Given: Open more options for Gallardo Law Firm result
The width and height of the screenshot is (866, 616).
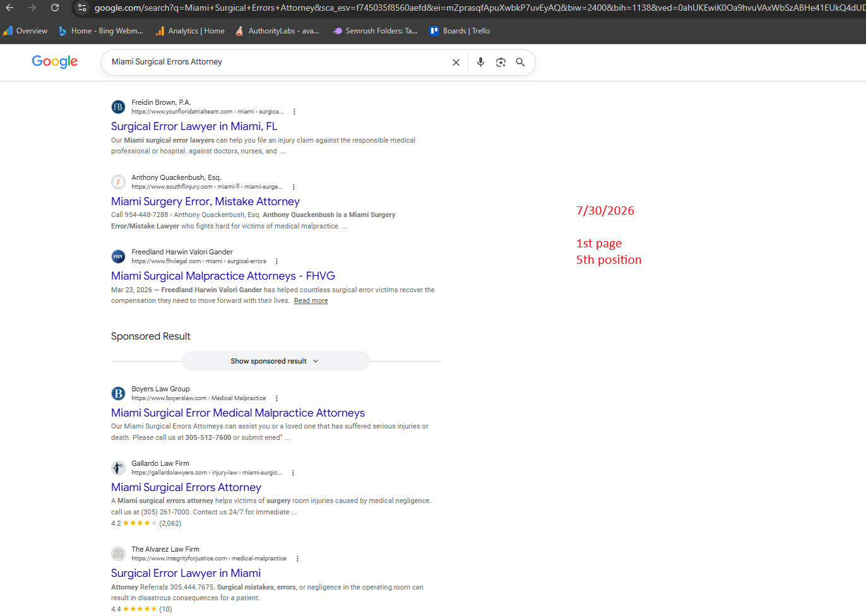Looking at the screenshot, I should coord(293,473).
